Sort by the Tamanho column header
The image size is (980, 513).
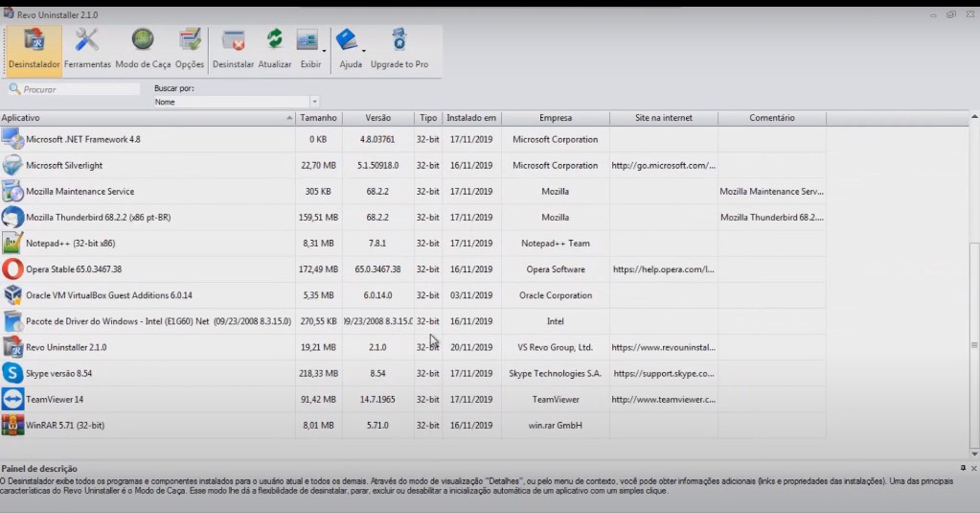coord(319,118)
